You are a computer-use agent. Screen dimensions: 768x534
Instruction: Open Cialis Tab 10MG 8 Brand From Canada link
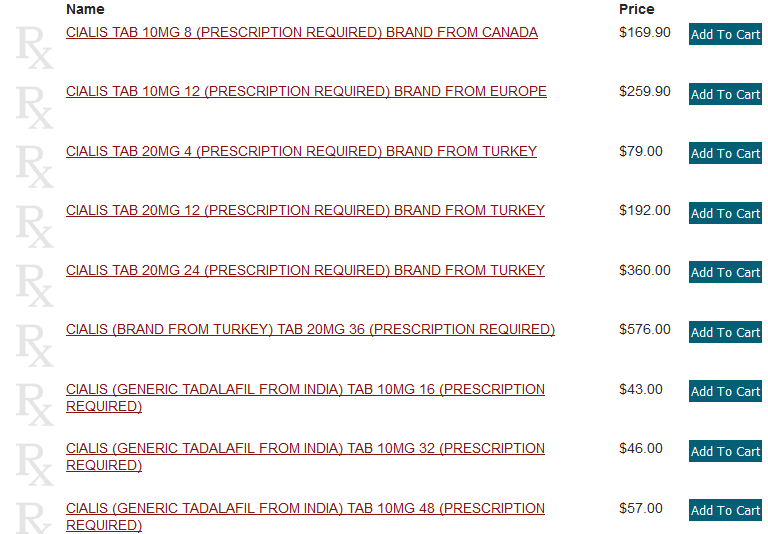point(302,32)
